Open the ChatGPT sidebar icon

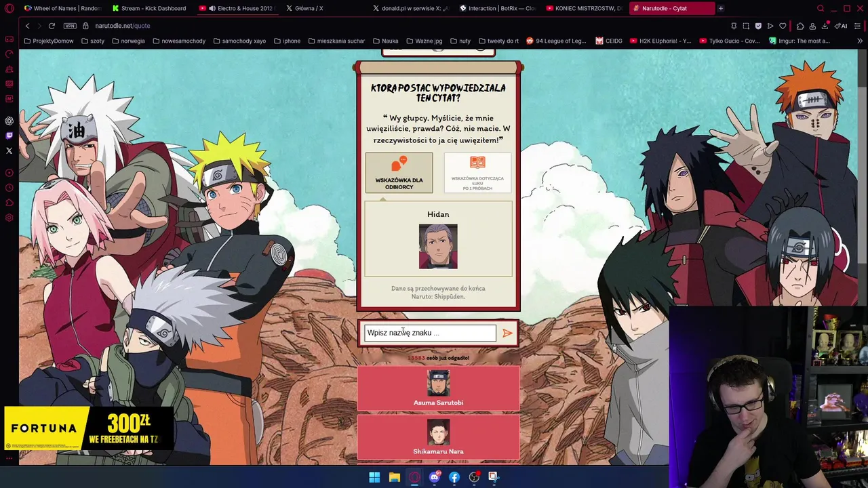coord(9,121)
